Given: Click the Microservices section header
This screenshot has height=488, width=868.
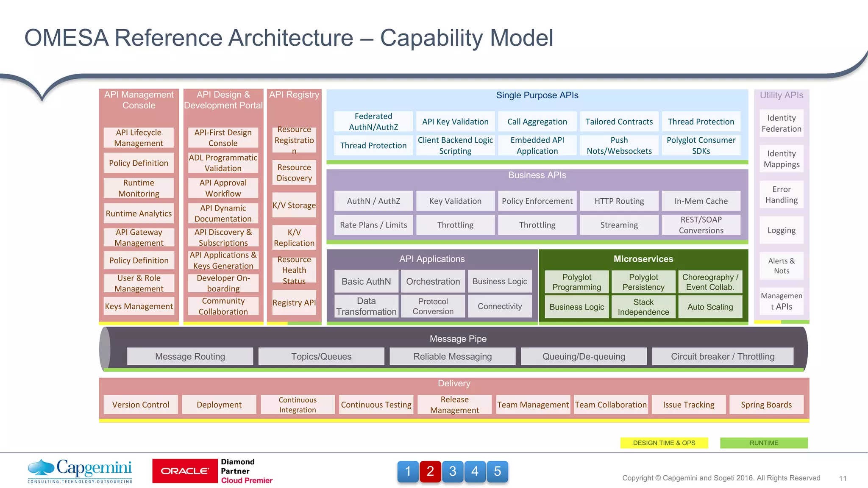Looking at the screenshot, I should click(643, 259).
